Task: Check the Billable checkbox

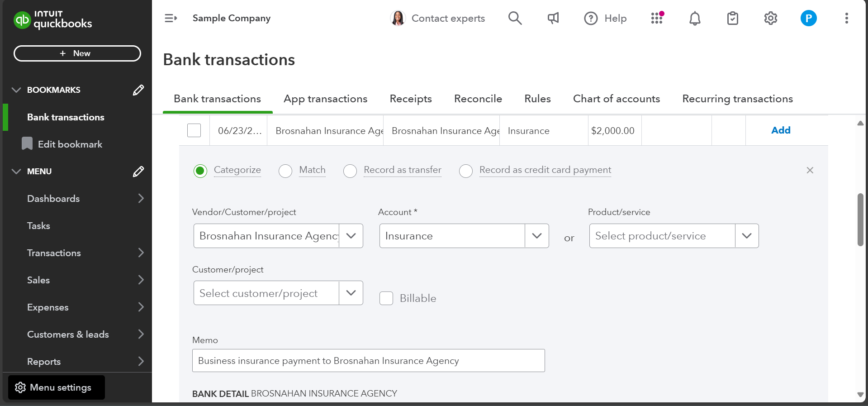Action: click(386, 298)
